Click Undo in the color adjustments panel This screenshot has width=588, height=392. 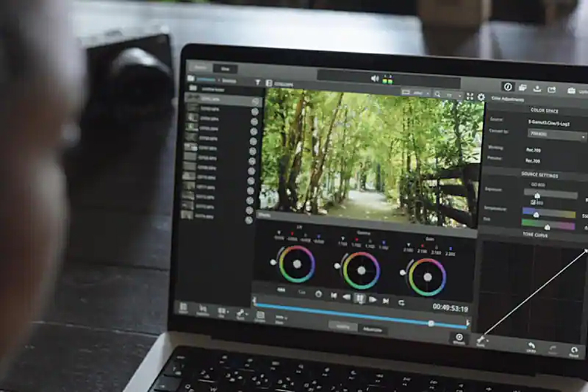click(x=532, y=347)
